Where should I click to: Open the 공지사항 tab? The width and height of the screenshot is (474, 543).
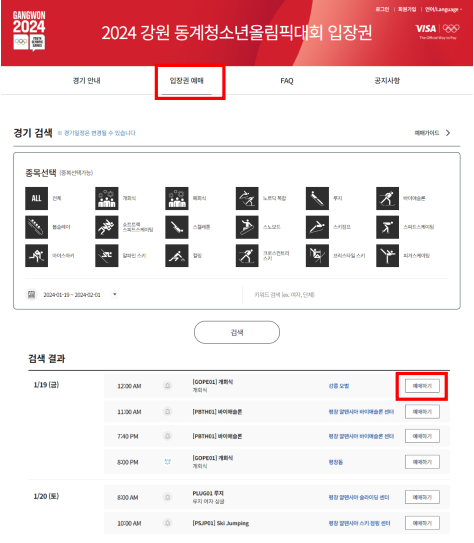(387, 81)
